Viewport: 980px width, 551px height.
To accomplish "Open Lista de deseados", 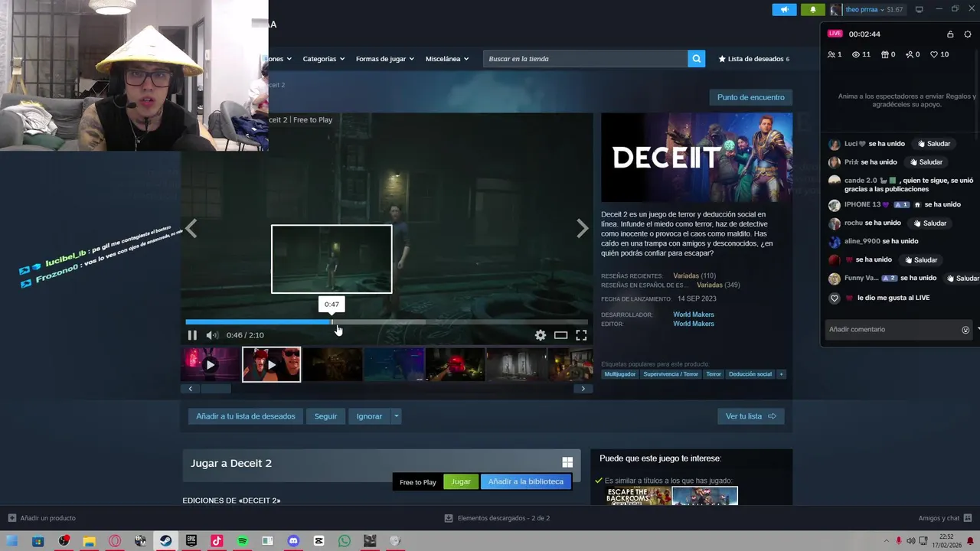I will coord(753,59).
